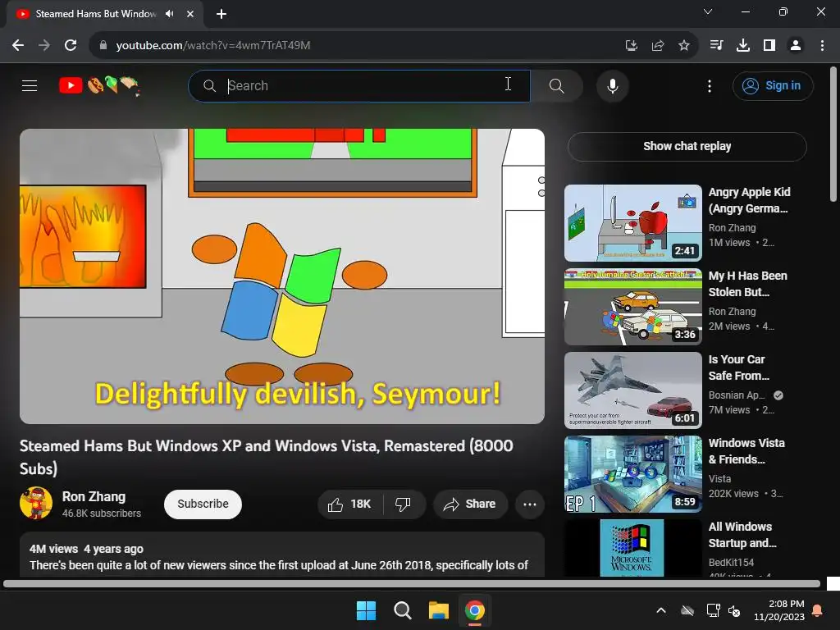Click '46.8K subscribers' text

[101, 514]
